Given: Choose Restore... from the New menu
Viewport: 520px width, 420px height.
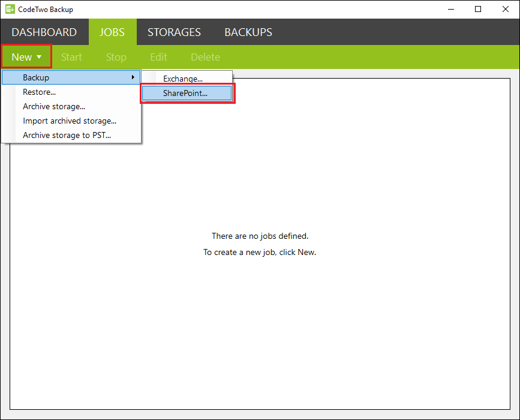Looking at the screenshot, I should click(71, 92).
